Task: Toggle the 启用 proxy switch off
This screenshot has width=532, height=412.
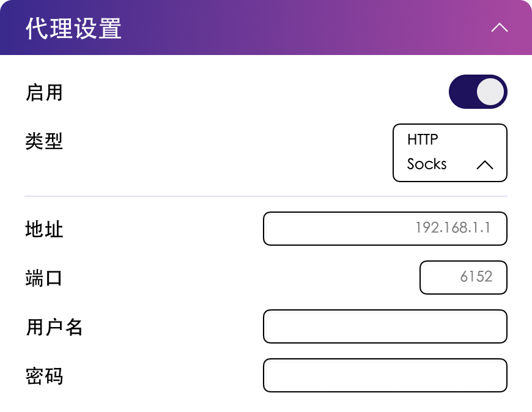Action: pos(478,92)
